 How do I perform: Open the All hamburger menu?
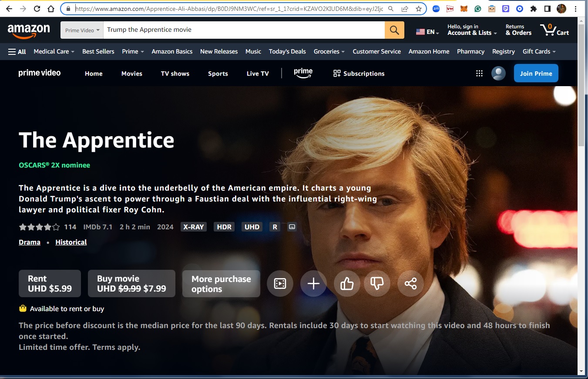pyautogui.click(x=17, y=51)
